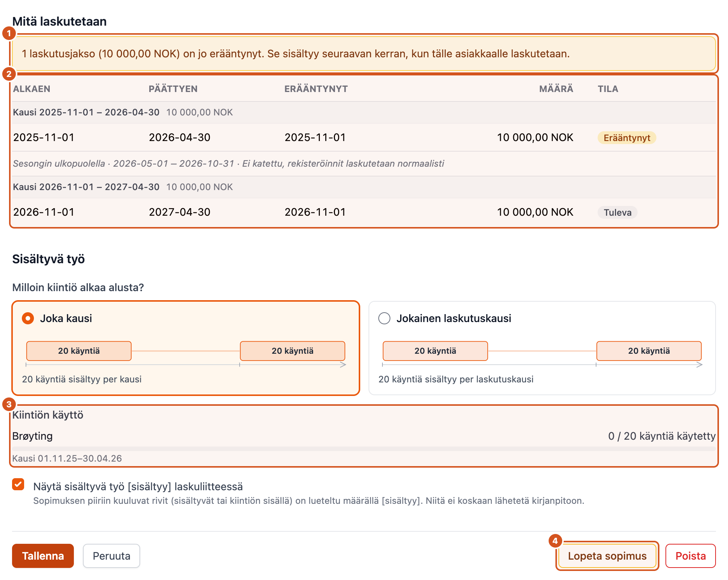Click the ALKAEN column header
The height and width of the screenshot is (580, 728).
[x=32, y=89]
